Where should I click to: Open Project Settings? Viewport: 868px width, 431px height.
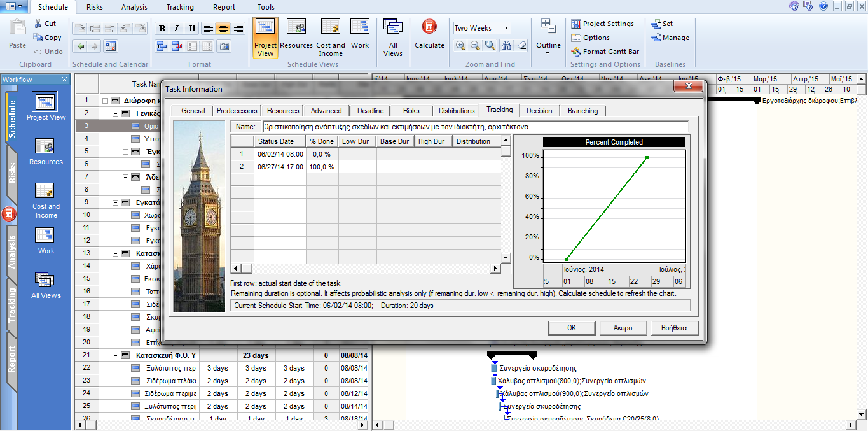pos(602,24)
